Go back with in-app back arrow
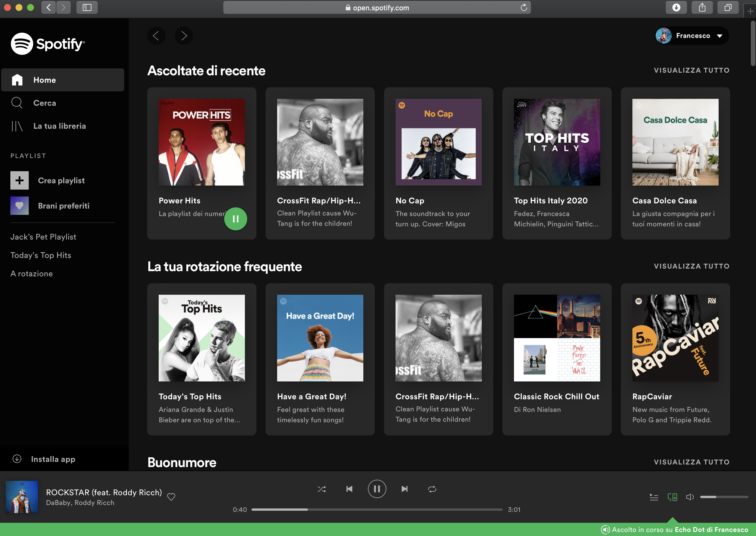756x536 pixels. (x=156, y=36)
